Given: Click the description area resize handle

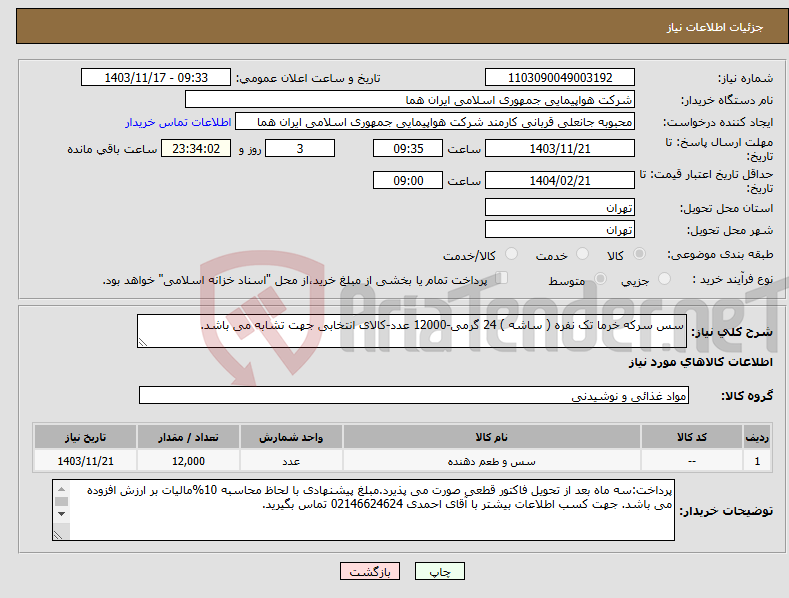Looking at the screenshot, I should (x=143, y=342).
